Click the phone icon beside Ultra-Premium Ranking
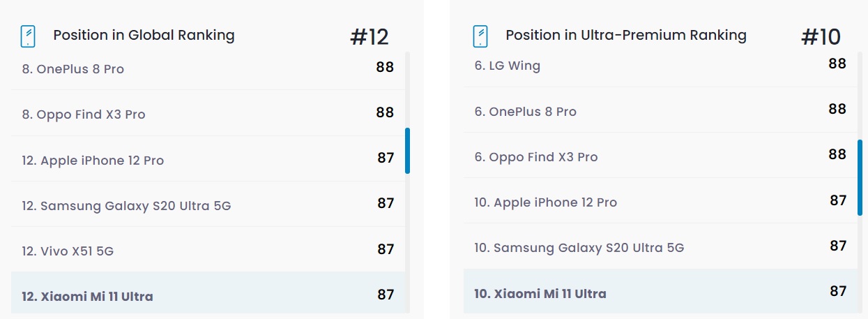This screenshot has height=319, width=868. click(480, 36)
